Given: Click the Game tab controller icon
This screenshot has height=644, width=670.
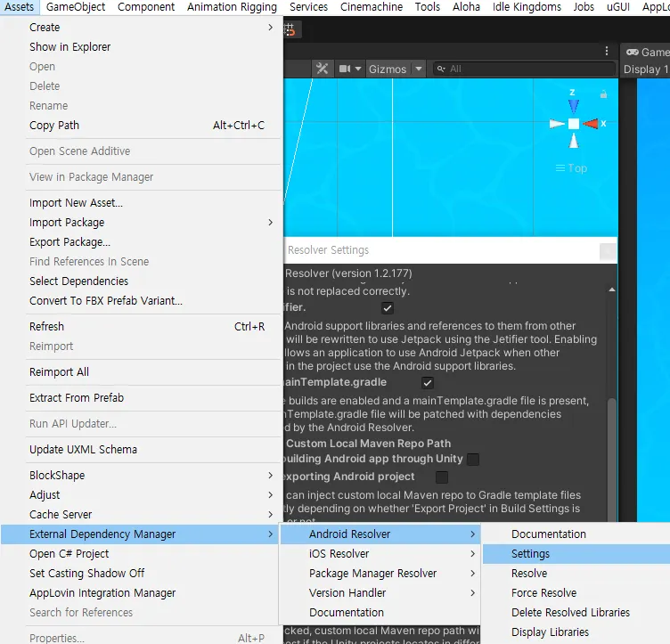Looking at the screenshot, I should 633,52.
